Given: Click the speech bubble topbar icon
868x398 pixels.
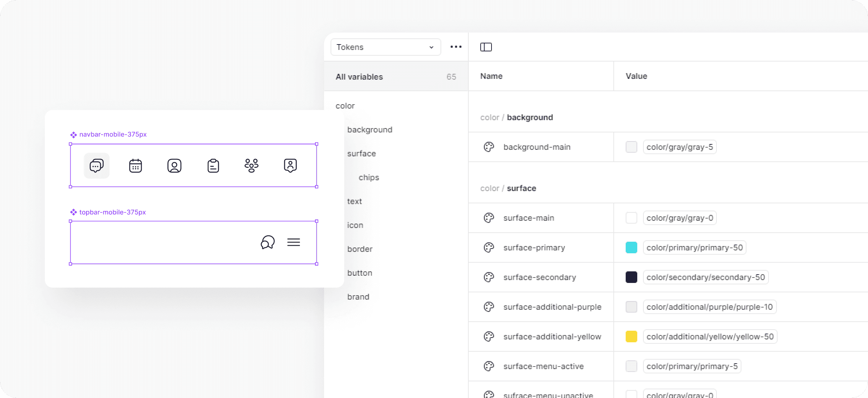Looking at the screenshot, I should coord(268,242).
